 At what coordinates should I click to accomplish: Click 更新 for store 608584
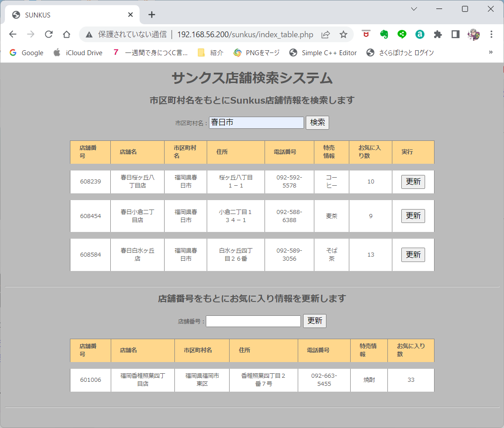(413, 255)
